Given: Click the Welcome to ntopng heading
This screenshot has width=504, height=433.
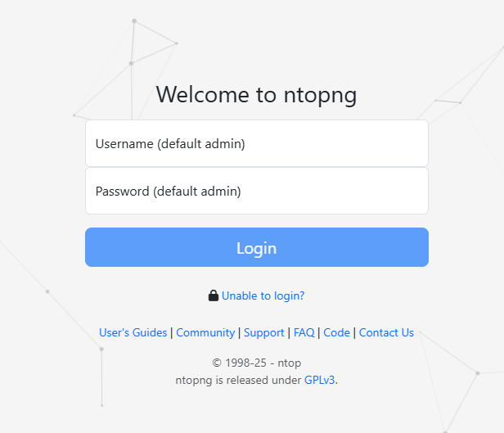Looking at the screenshot, I should point(257,95).
